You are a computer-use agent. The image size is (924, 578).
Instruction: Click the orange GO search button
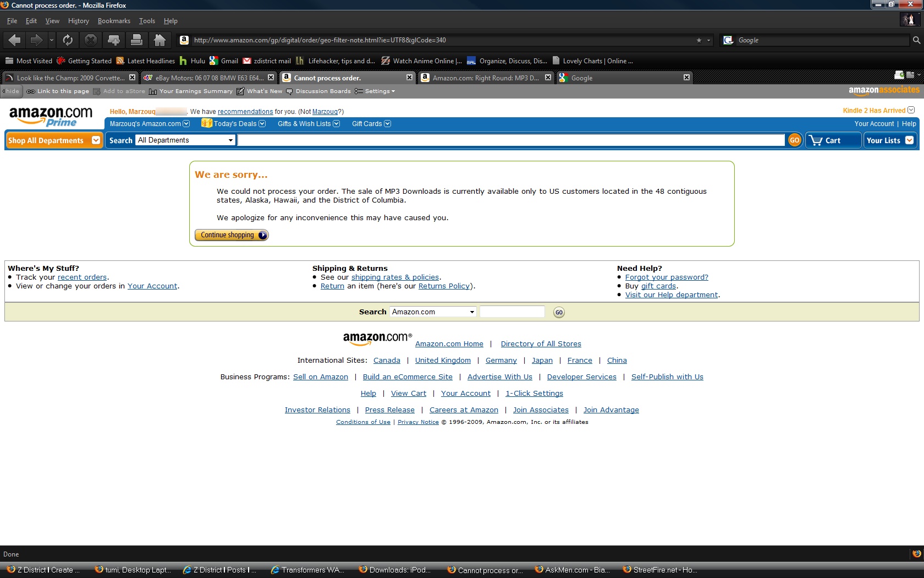tap(794, 140)
